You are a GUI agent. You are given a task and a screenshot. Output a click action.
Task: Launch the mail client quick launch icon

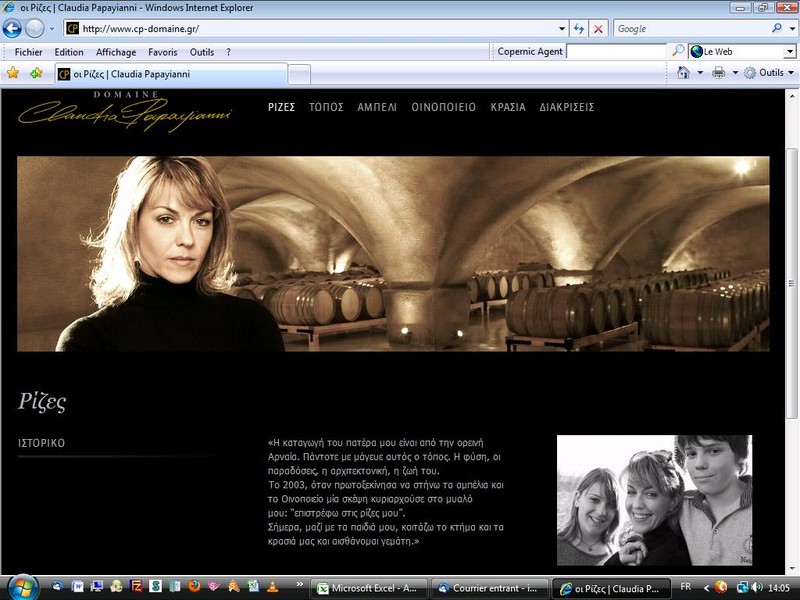click(x=58, y=587)
